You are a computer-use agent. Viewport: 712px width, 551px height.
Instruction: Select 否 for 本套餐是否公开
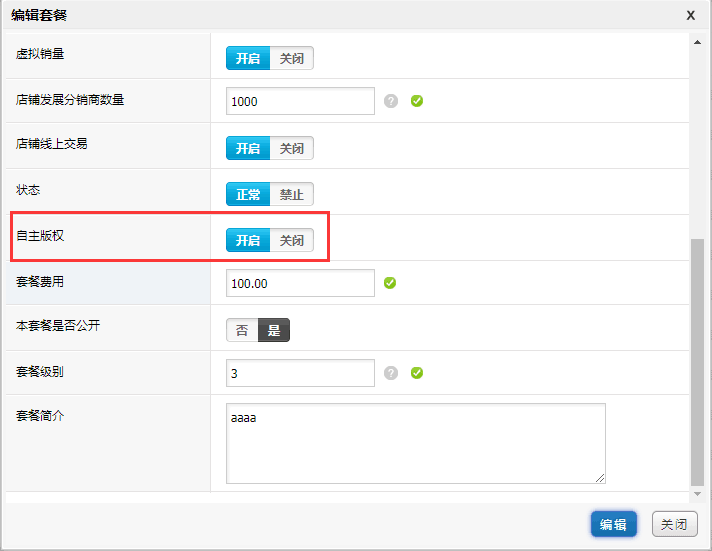click(x=242, y=330)
